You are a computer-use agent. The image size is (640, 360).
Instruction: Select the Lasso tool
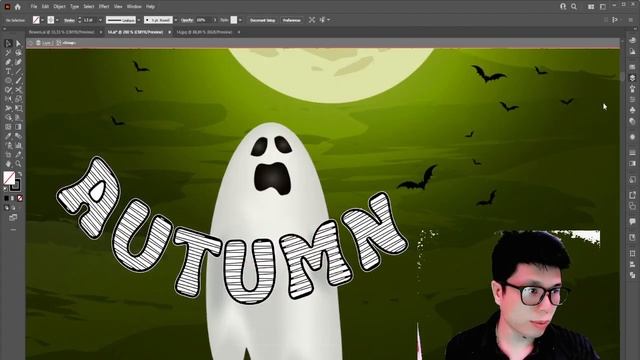pos(18,53)
